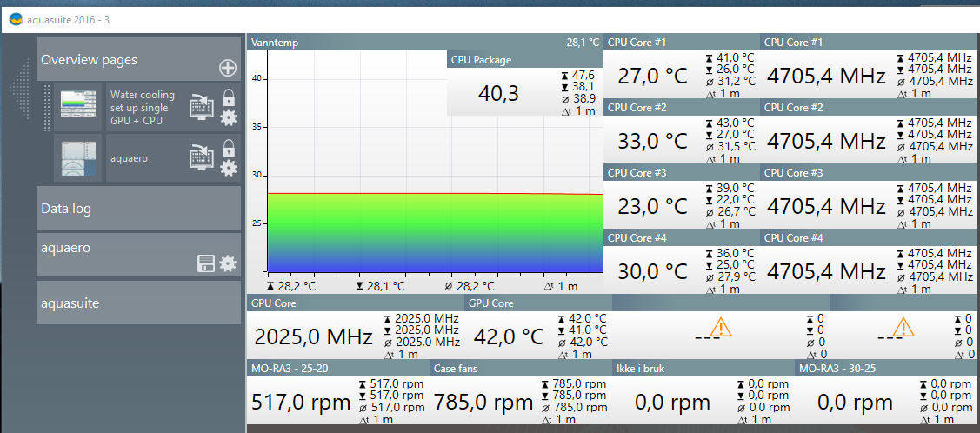Click CPU Core #4 temperature 30,0 °C

(652, 271)
